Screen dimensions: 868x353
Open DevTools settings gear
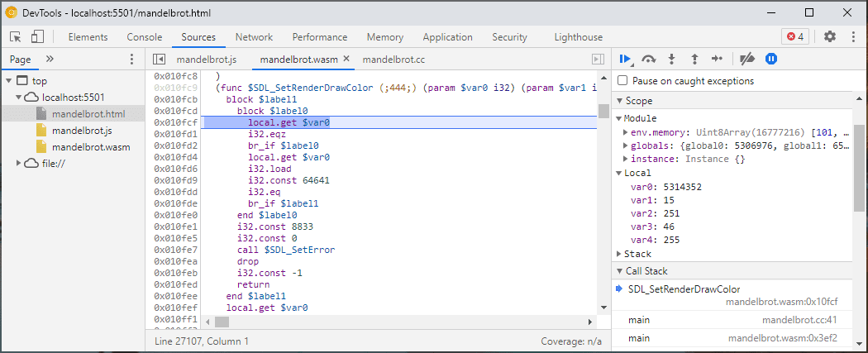pyautogui.click(x=830, y=37)
